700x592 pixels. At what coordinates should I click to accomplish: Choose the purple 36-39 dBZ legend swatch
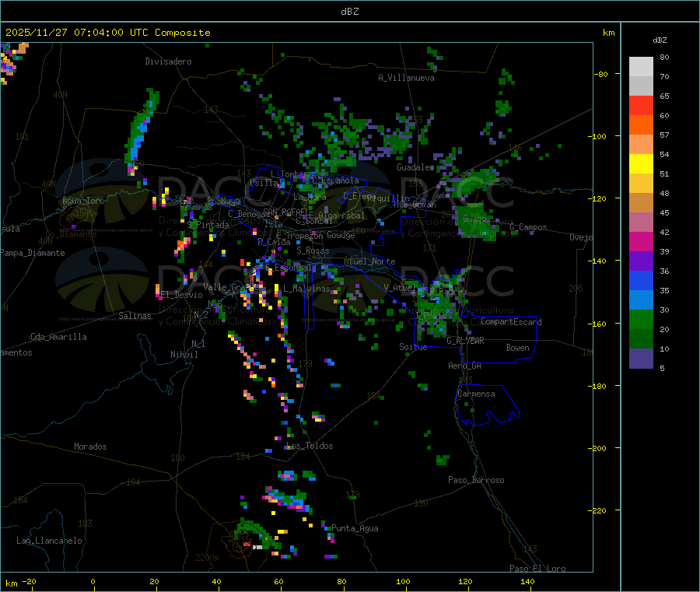point(641,261)
